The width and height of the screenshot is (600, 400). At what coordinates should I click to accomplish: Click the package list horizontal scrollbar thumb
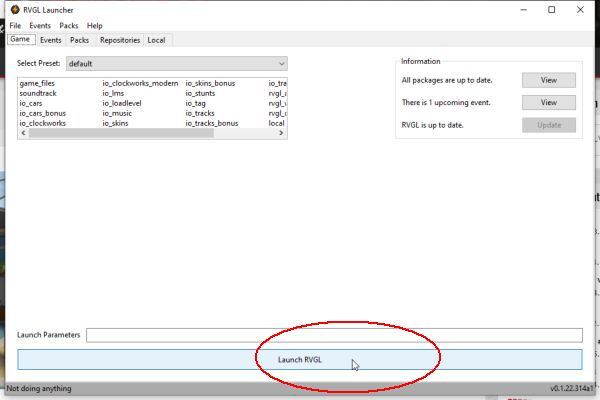(x=121, y=133)
